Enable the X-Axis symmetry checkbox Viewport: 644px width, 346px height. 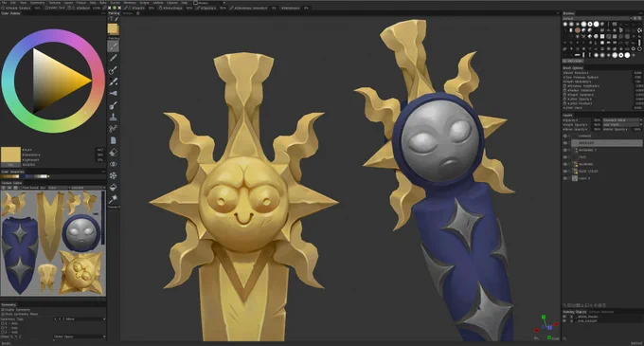click(3, 323)
